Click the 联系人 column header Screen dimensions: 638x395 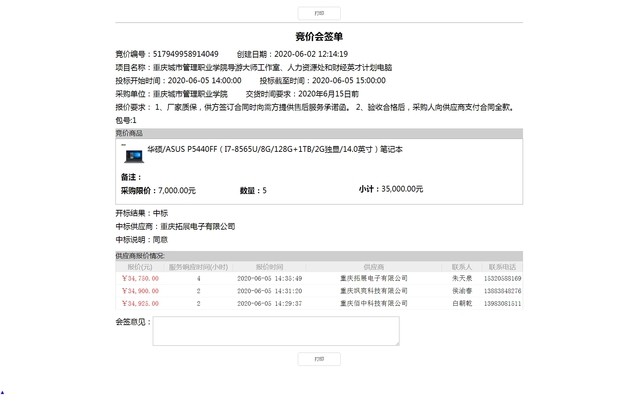tap(462, 267)
